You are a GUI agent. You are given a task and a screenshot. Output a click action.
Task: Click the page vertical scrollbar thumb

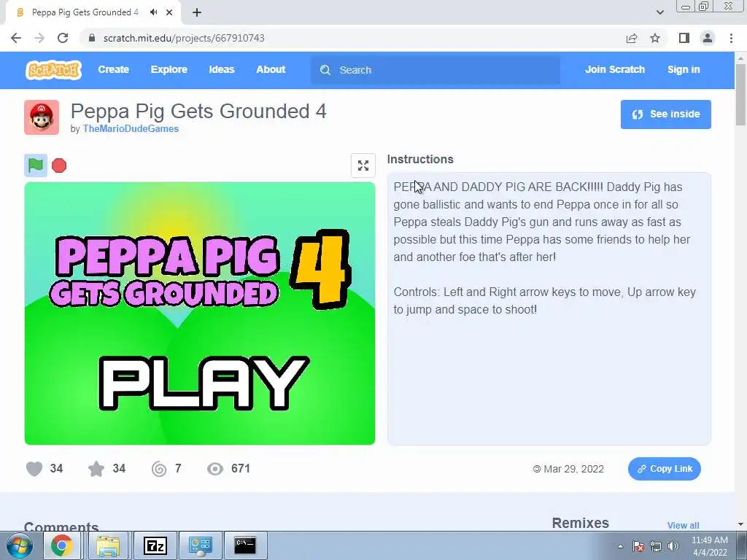pyautogui.click(x=741, y=94)
